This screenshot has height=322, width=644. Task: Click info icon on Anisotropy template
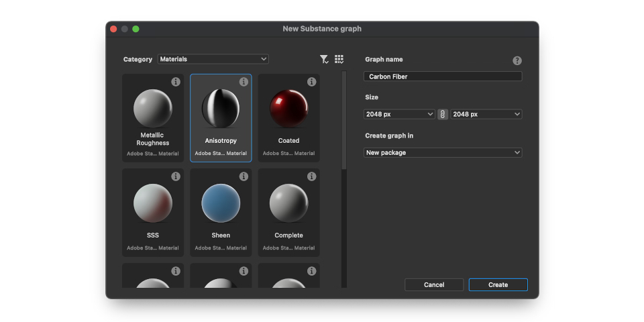[244, 82]
